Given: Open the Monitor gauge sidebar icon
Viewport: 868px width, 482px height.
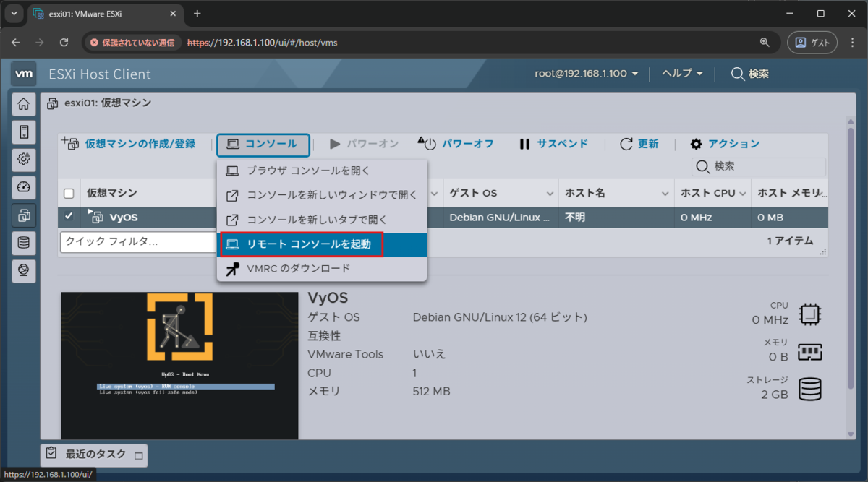Looking at the screenshot, I should tap(24, 188).
